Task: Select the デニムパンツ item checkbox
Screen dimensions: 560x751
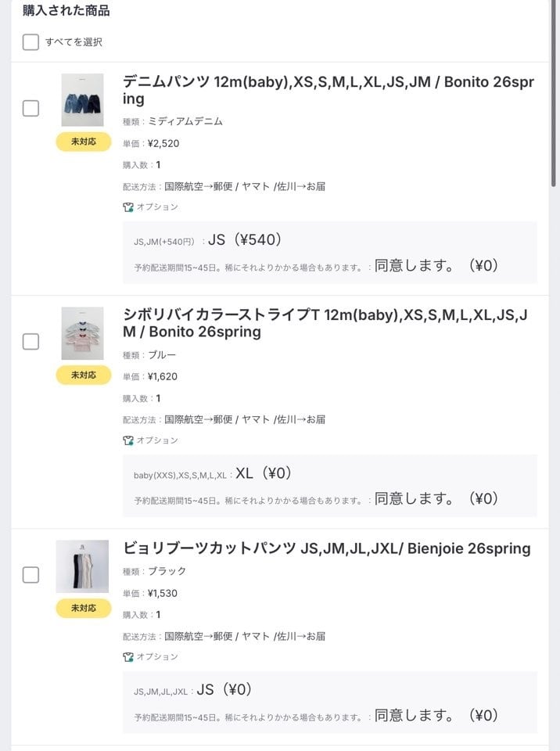Action: pos(31,109)
